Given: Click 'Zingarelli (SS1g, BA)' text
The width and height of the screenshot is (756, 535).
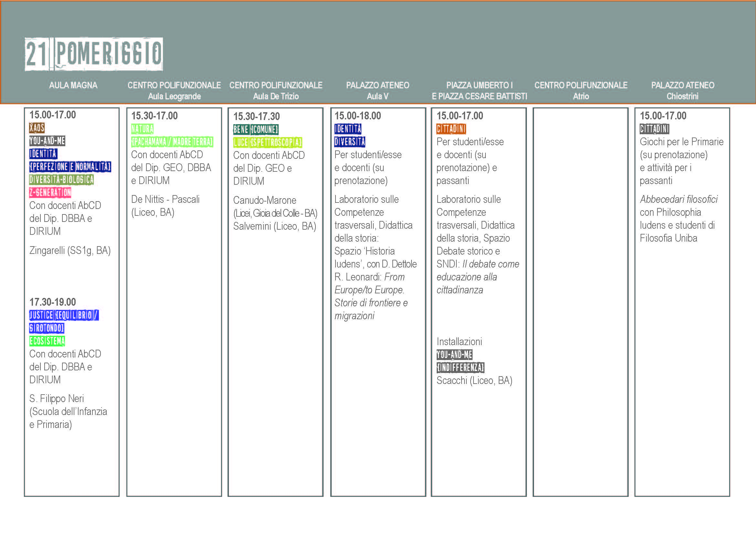Looking at the screenshot, I should coord(70,251).
